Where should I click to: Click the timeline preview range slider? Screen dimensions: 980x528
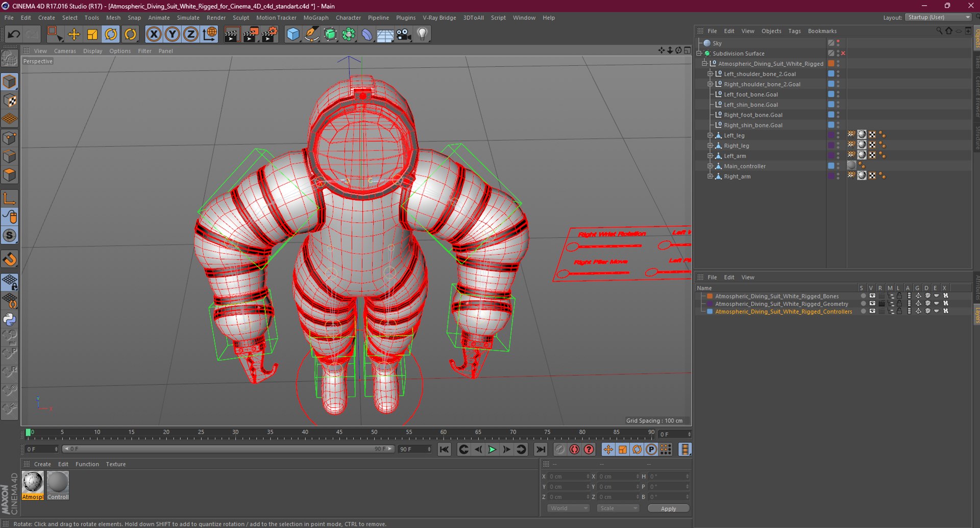(x=228, y=449)
